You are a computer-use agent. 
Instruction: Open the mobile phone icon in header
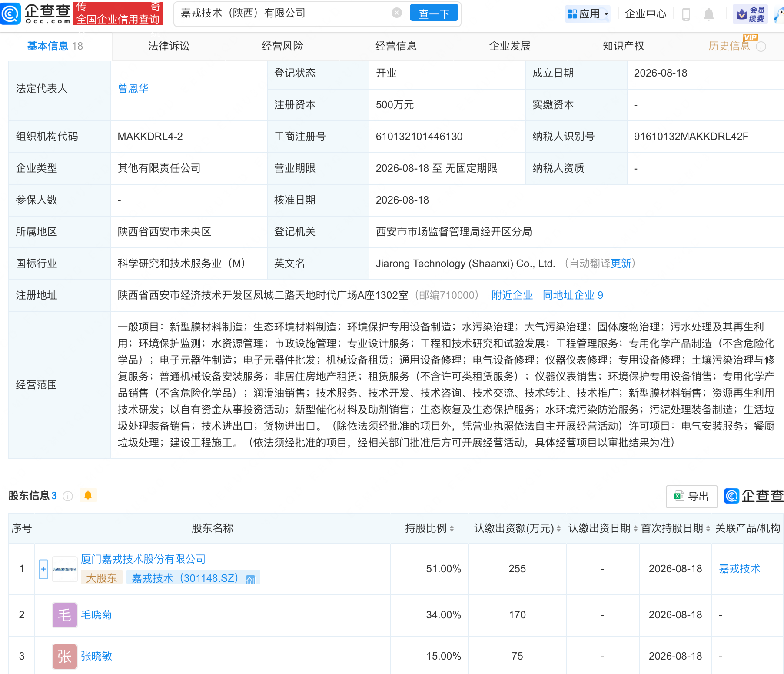(x=686, y=14)
